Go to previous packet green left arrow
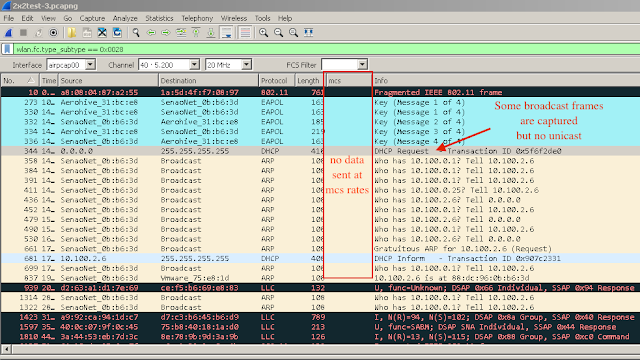The width and height of the screenshot is (640, 360). tap(151, 33)
